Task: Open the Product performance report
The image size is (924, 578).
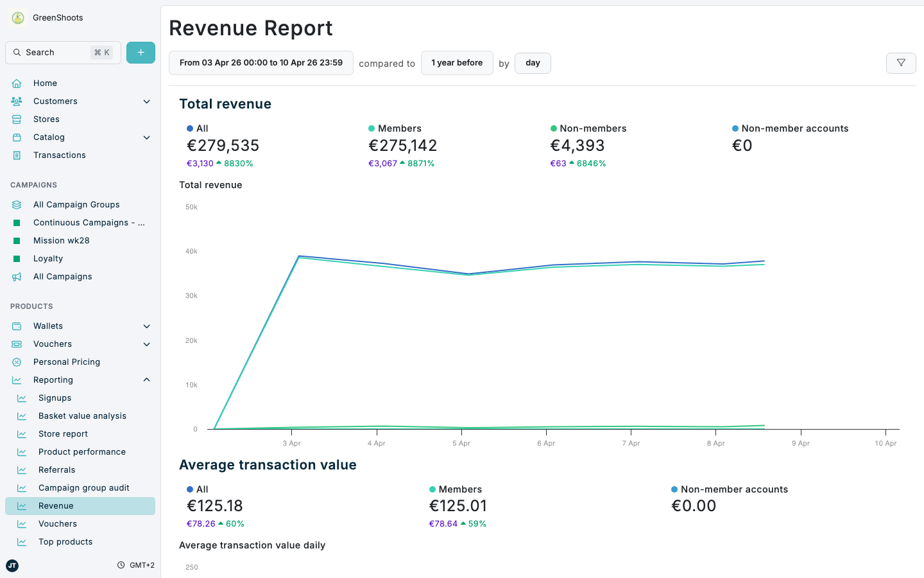Action: click(83, 451)
